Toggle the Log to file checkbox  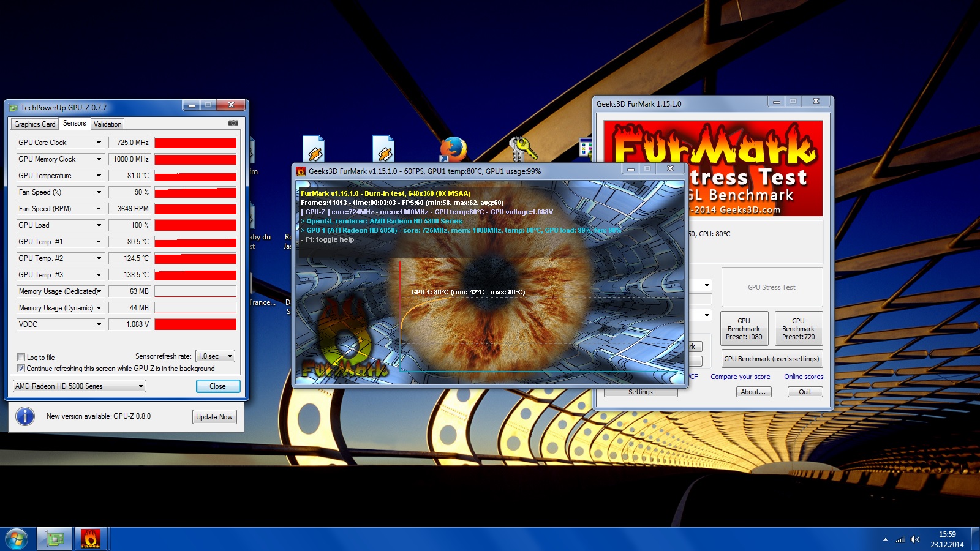click(21, 358)
